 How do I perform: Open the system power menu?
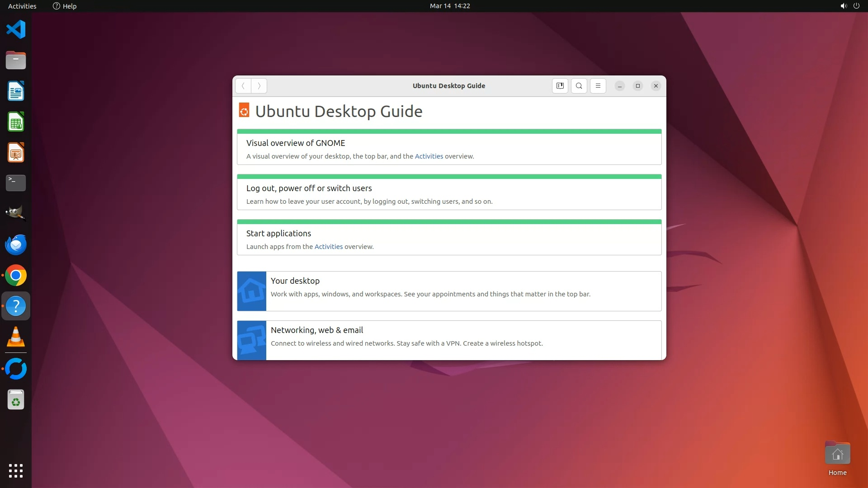tap(856, 6)
